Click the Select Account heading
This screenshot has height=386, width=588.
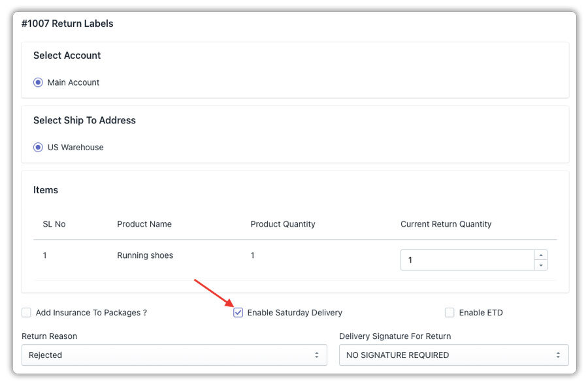(x=67, y=56)
